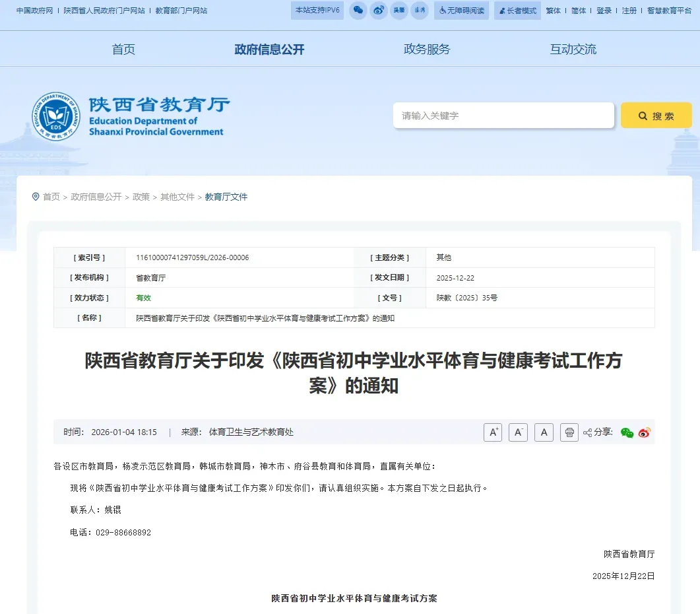
Task: Open the Toutiao (头条) icon in top bar
Action: (399, 11)
